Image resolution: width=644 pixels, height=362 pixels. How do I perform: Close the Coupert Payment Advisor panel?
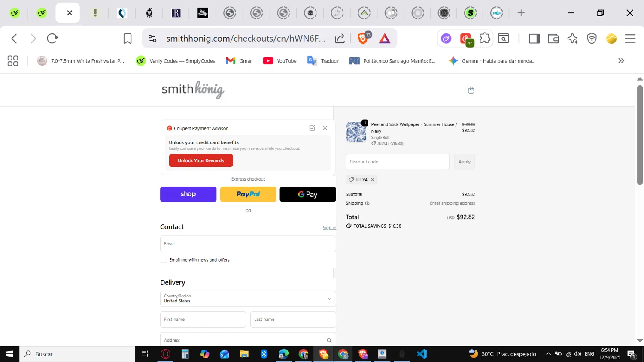[325, 128]
